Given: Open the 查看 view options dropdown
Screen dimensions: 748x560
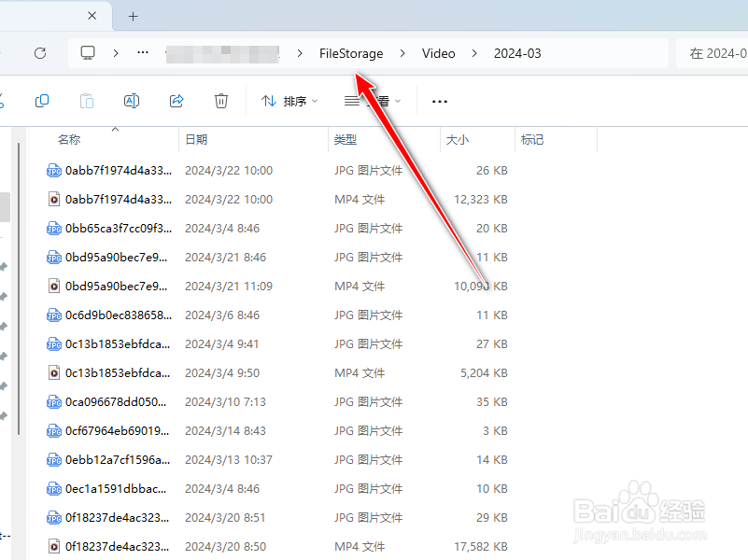Looking at the screenshot, I should [x=373, y=101].
